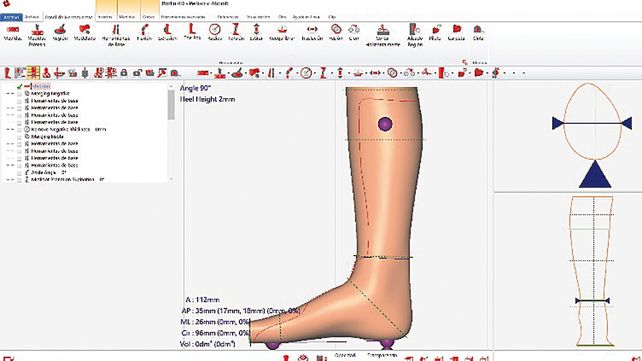Choose the Modelado sculpting tool in the ribbon
Image resolution: width=642 pixels, height=361 pixels.
click(x=85, y=33)
